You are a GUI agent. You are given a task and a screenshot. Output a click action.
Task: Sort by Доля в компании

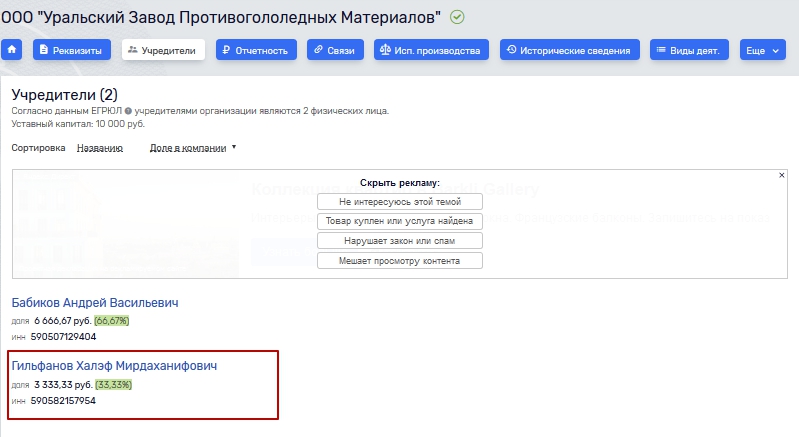(x=188, y=148)
